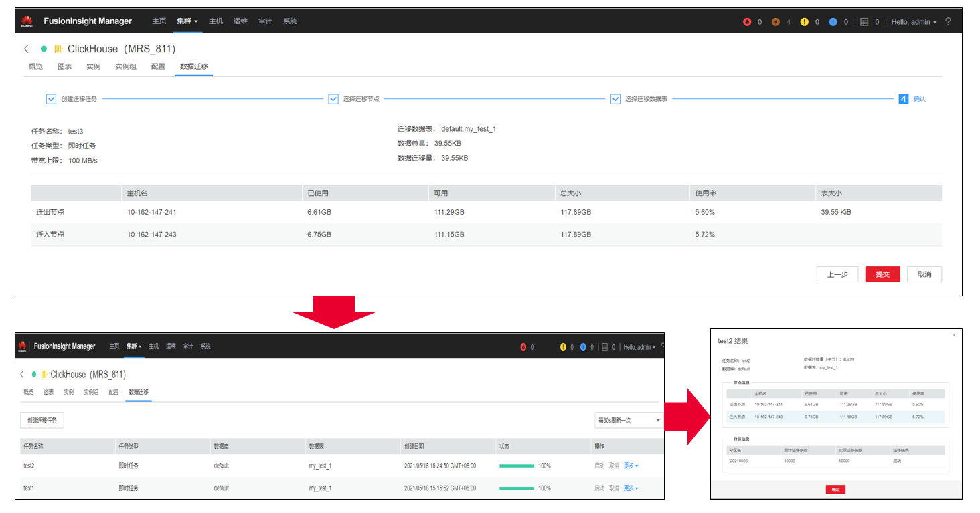
Task: Click the progress bar of the test1 task
Action: click(x=517, y=488)
